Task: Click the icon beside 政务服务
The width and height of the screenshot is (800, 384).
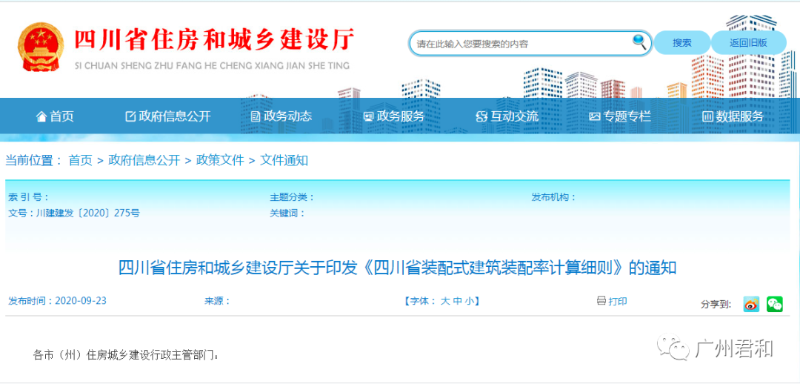Action: (368, 117)
